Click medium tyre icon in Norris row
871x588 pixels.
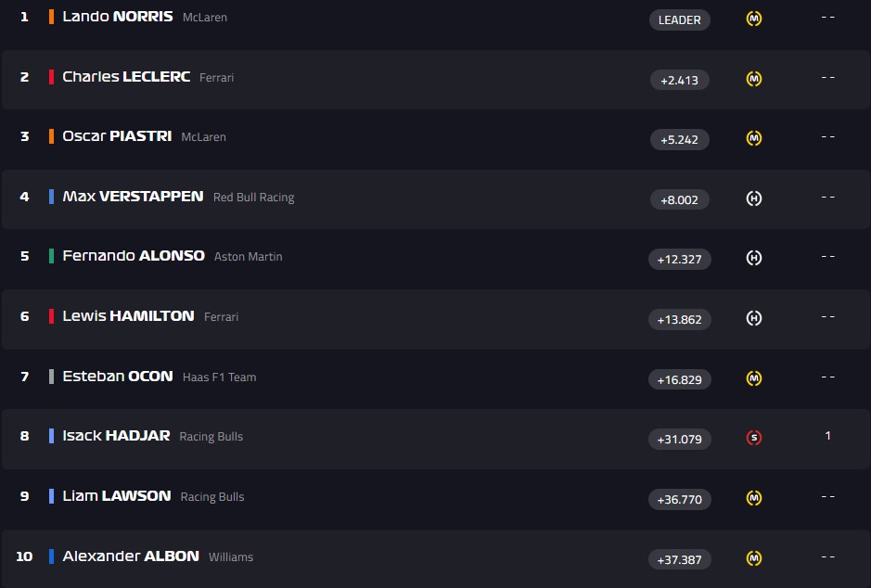pyautogui.click(x=754, y=19)
